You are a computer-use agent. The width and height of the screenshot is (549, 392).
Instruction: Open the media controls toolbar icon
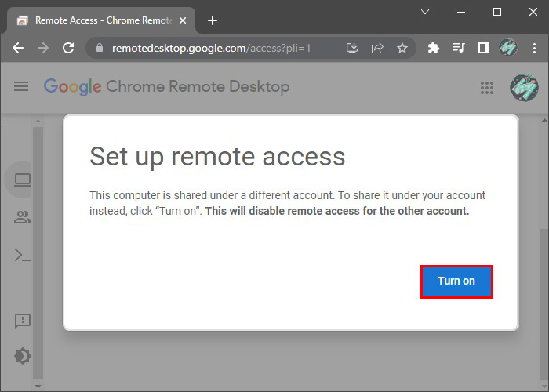459,48
